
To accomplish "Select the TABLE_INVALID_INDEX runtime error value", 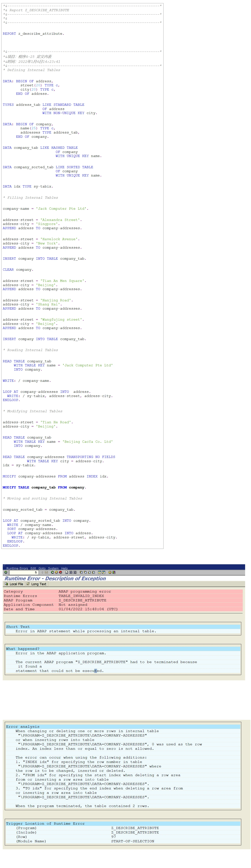I will coord(81,596).
